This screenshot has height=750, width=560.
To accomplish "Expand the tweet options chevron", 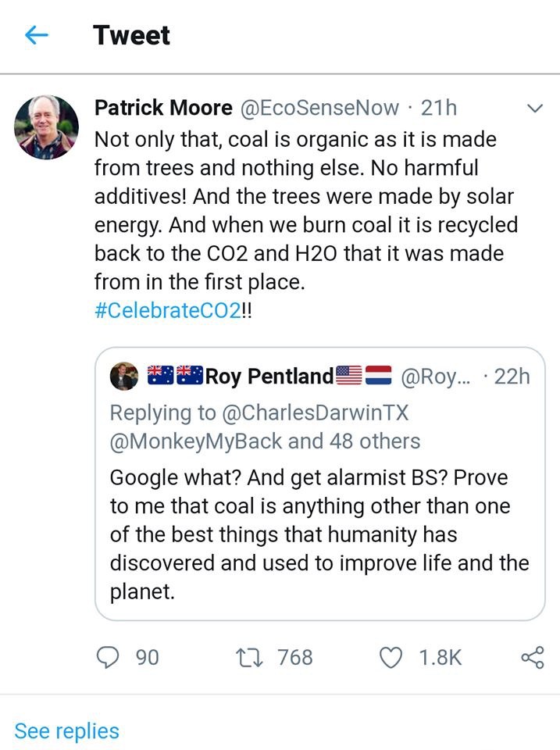I will [x=536, y=109].
